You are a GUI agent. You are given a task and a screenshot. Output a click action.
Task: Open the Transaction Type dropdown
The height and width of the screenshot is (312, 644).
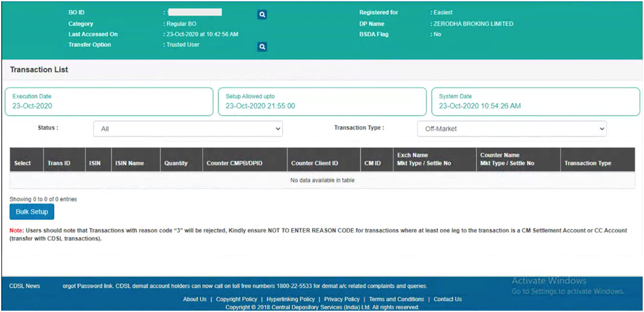pos(511,129)
